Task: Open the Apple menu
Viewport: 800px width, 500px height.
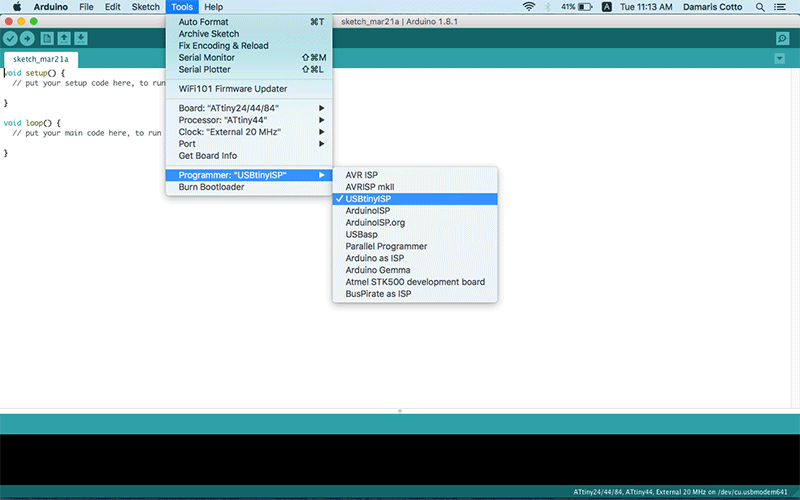Action: pos(17,7)
